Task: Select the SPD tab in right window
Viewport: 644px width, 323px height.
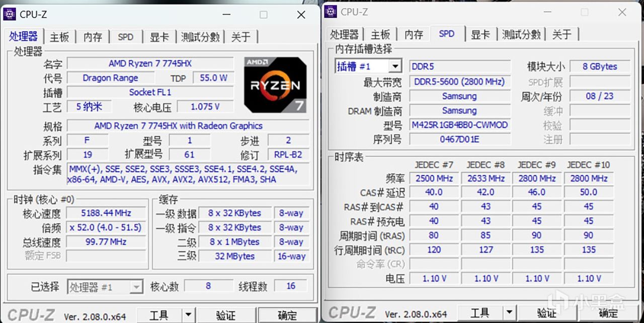Action: 447,34
